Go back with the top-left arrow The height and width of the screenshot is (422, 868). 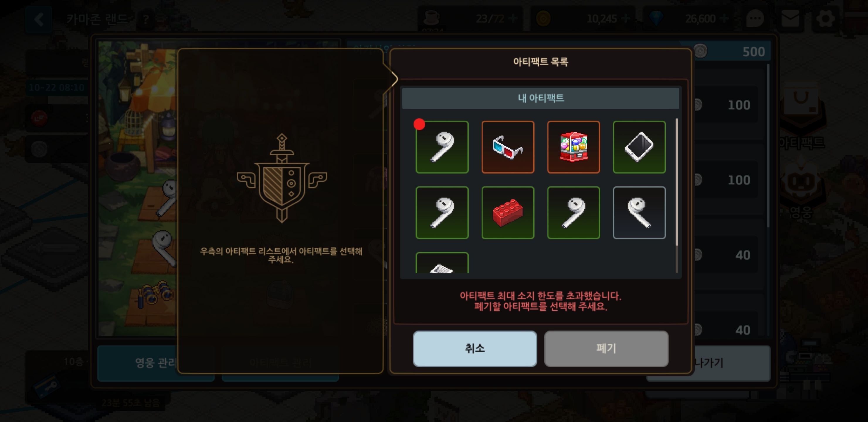[x=39, y=19]
